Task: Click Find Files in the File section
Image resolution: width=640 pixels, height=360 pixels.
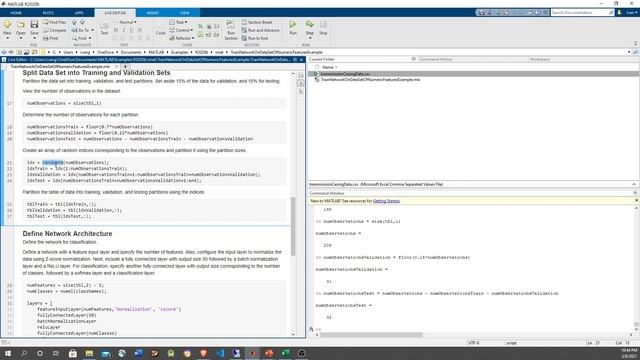Action: pyautogui.click(x=54, y=22)
